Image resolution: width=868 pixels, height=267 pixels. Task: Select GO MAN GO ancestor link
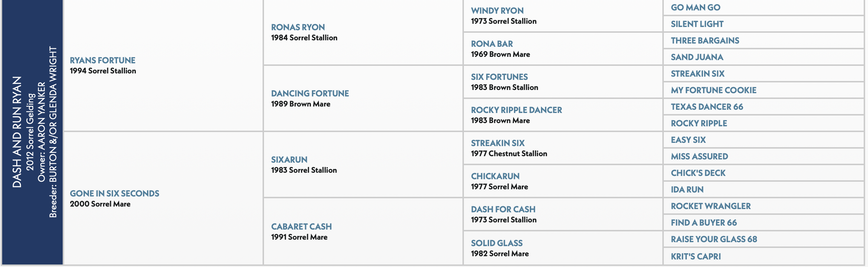pos(695,8)
